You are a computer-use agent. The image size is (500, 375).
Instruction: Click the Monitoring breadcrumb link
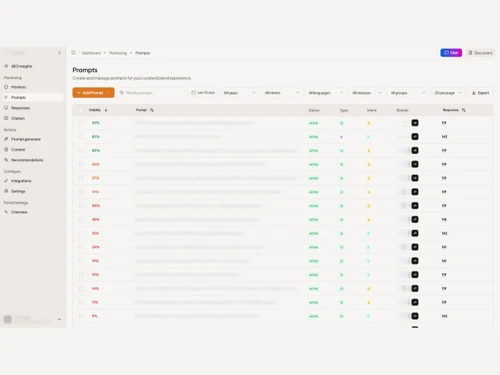point(118,53)
